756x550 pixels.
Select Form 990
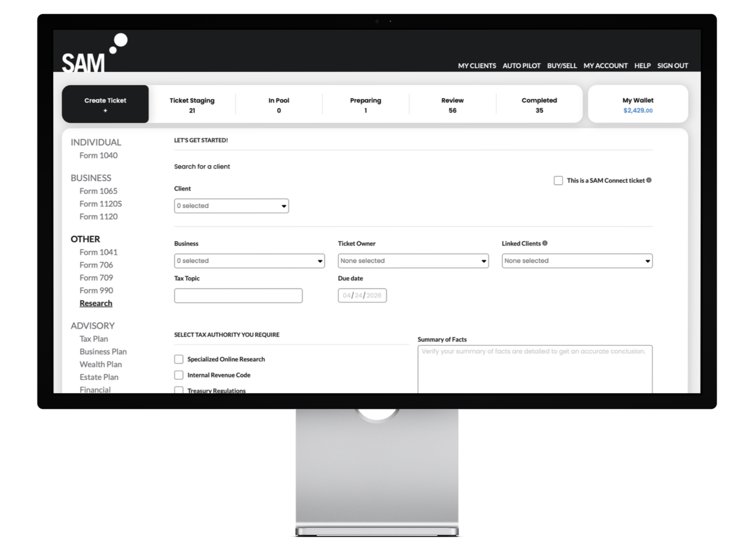(x=96, y=290)
